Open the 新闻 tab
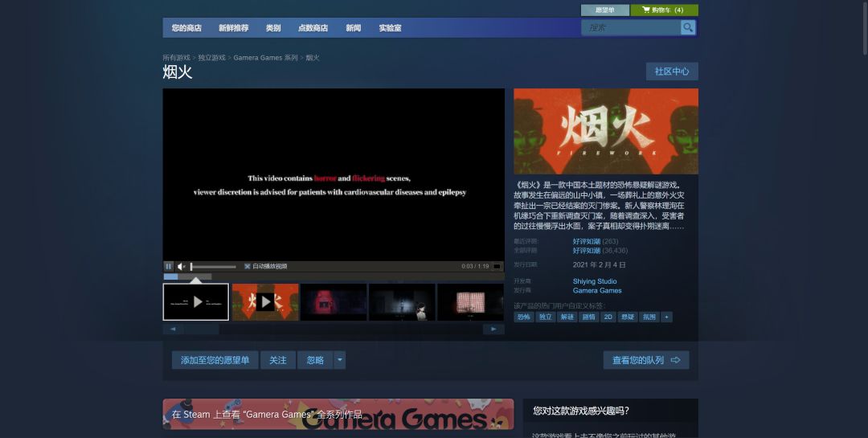Viewport: 868px width, 438px height. point(353,27)
